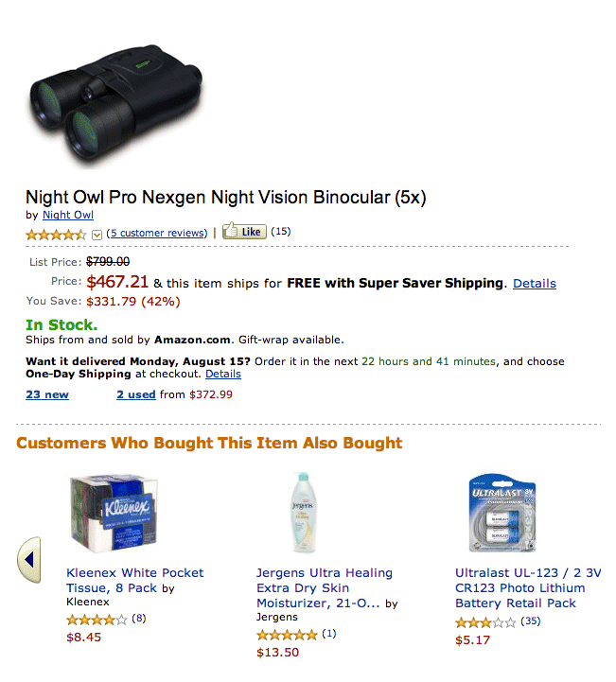
Task: Open Super Saver Shipping Details link
Action: point(535,283)
